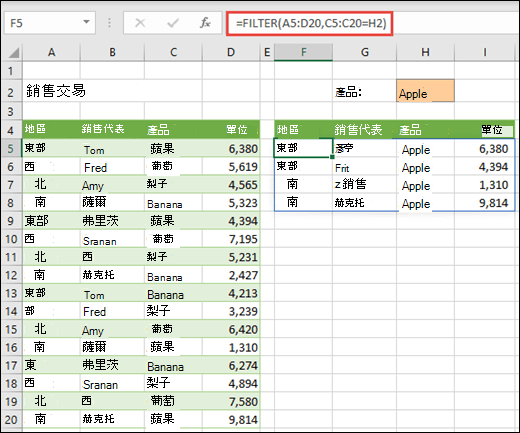This screenshot has height=433, width=520.
Task: Select row 10 header
Action: (x=11, y=239)
